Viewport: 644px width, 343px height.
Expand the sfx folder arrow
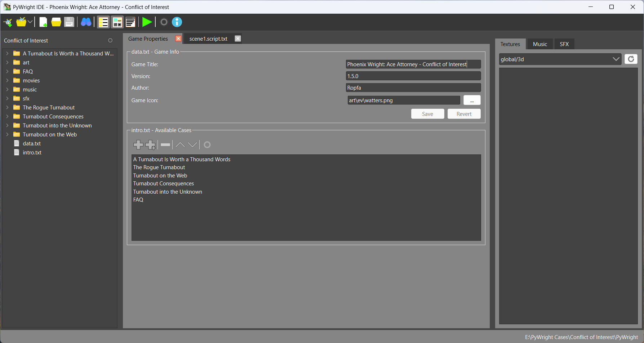point(7,98)
